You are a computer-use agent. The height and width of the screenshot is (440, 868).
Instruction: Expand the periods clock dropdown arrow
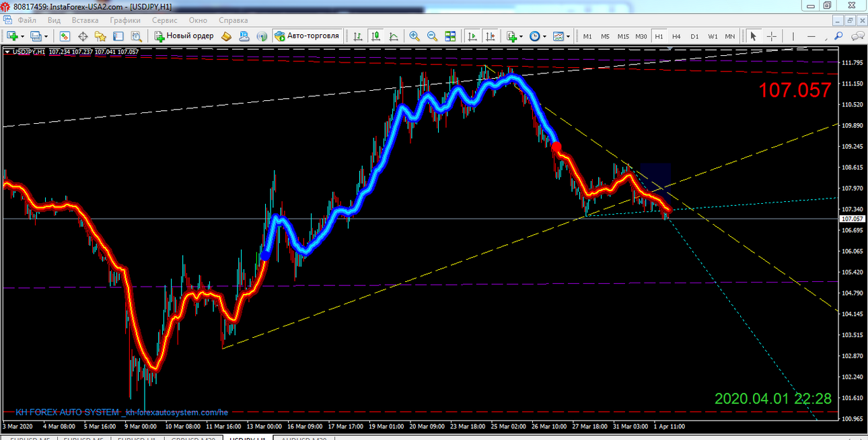545,36
